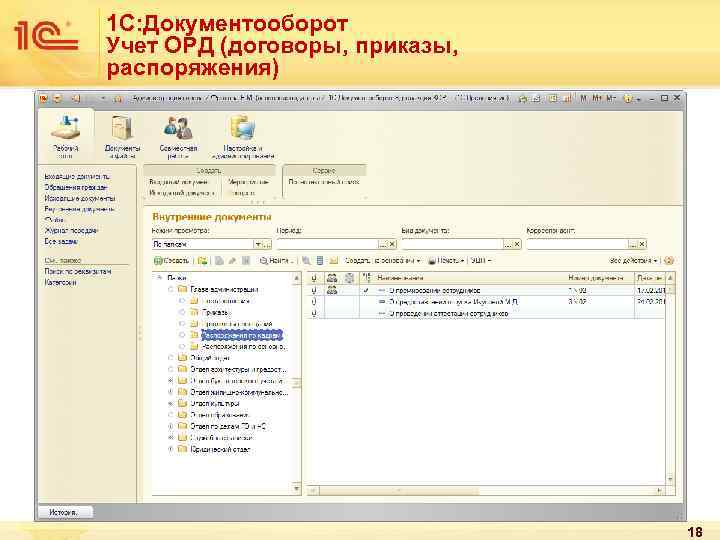Click the История button at bottom

(64, 512)
